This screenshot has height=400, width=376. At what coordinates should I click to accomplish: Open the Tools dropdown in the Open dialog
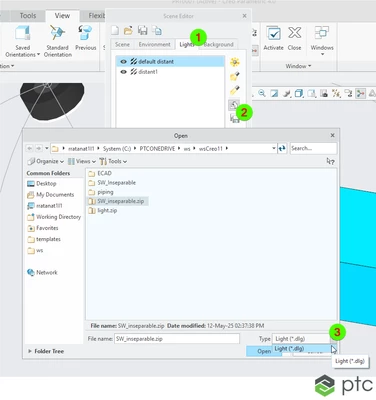[113, 161]
